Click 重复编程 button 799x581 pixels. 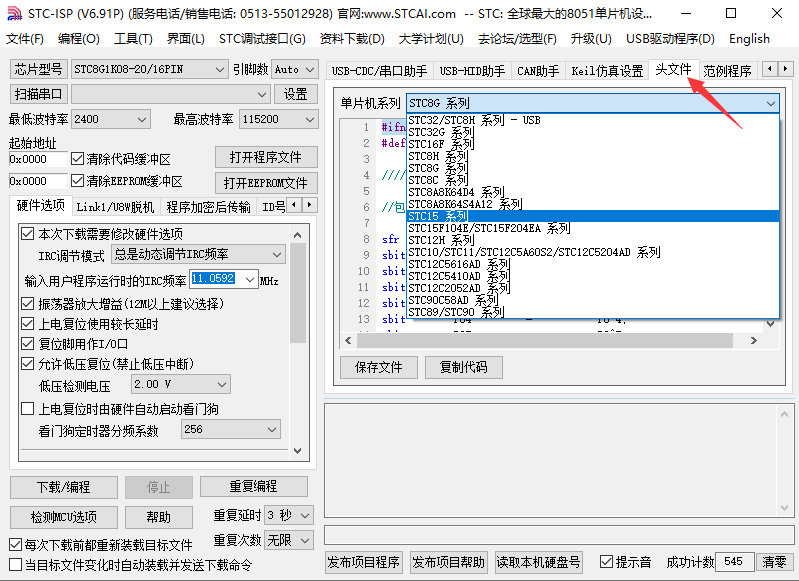point(253,486)
